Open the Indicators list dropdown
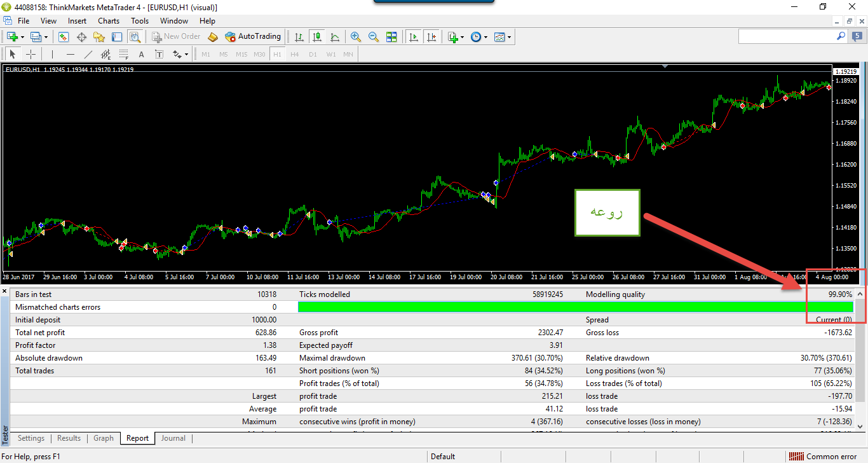868x463 pixels. click(x=456, y=37)
